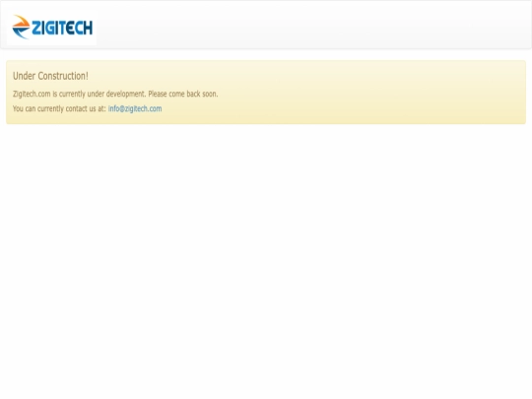Click the text 'You can currently contact us at:'

coord(59,108)
